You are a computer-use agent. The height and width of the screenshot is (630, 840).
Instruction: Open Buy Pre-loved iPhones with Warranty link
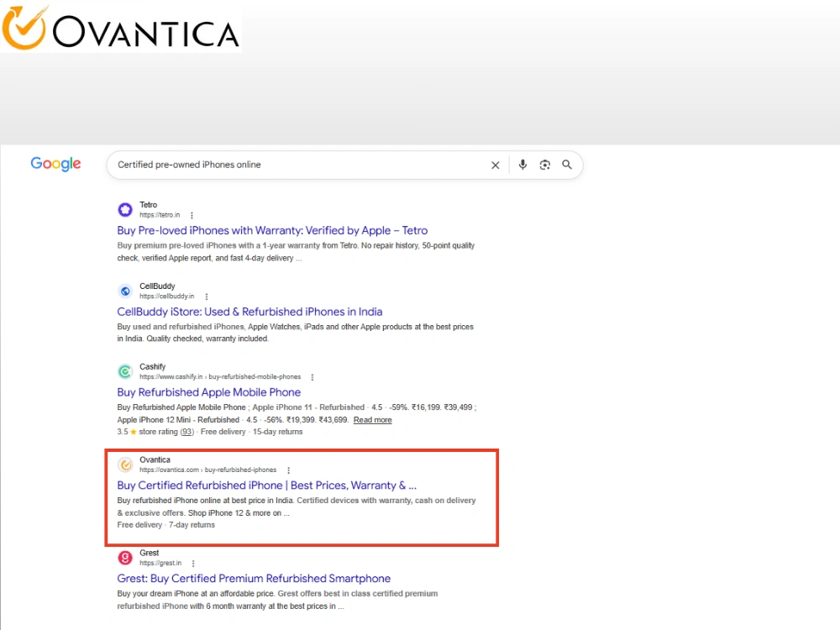point(272,230)
